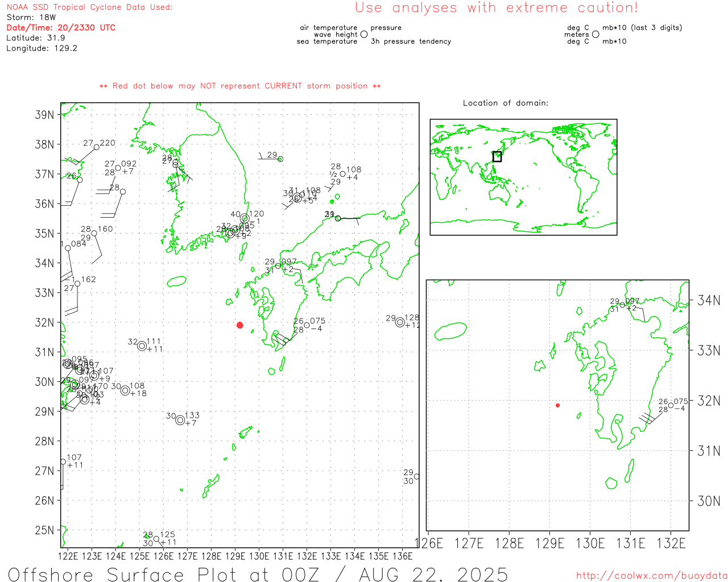Click the 136E longitude label on main map
The width and height of the screenshot is (728, 582).
point(403,556)
